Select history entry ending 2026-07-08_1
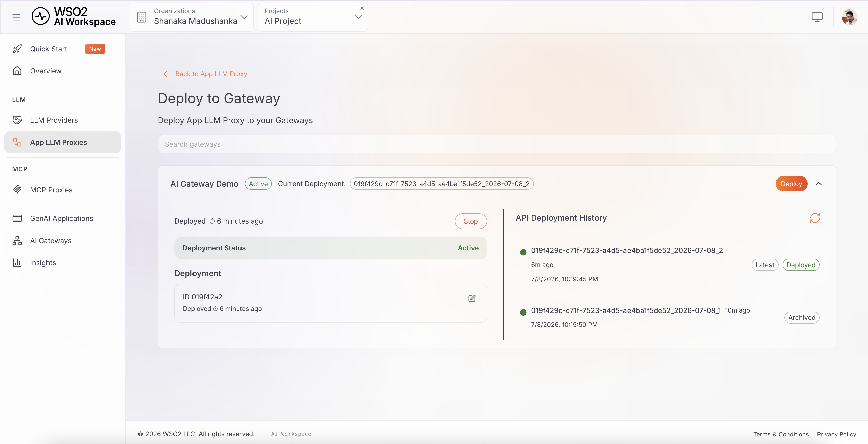 click(x=626, y=310)
